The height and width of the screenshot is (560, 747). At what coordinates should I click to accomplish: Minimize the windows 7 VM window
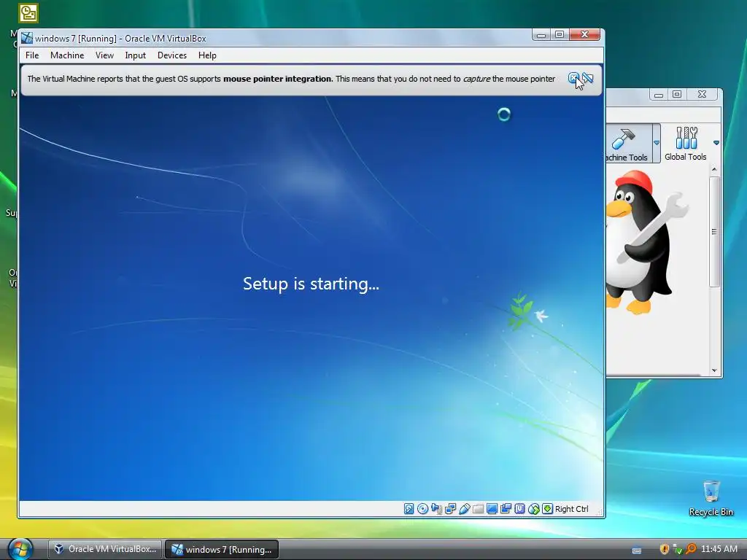tap(541, 35)
